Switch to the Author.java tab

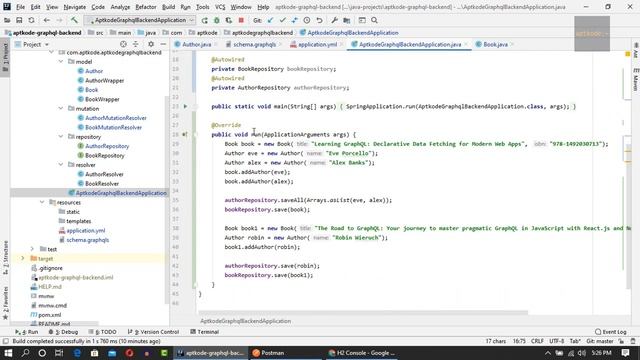[196, 44]
